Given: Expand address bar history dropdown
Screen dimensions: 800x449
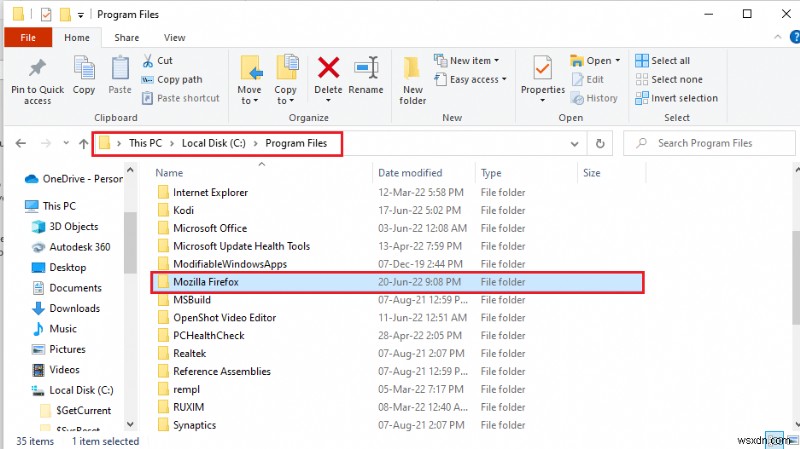Looking at the screenshot, I should point(574,144).
